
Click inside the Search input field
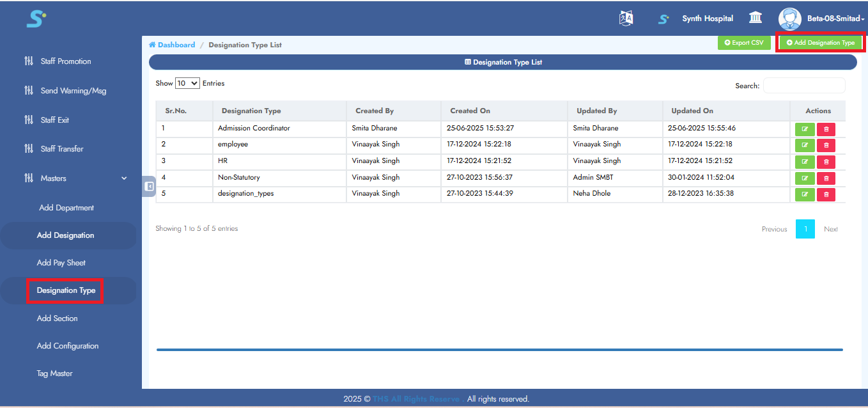coord(804,85)
